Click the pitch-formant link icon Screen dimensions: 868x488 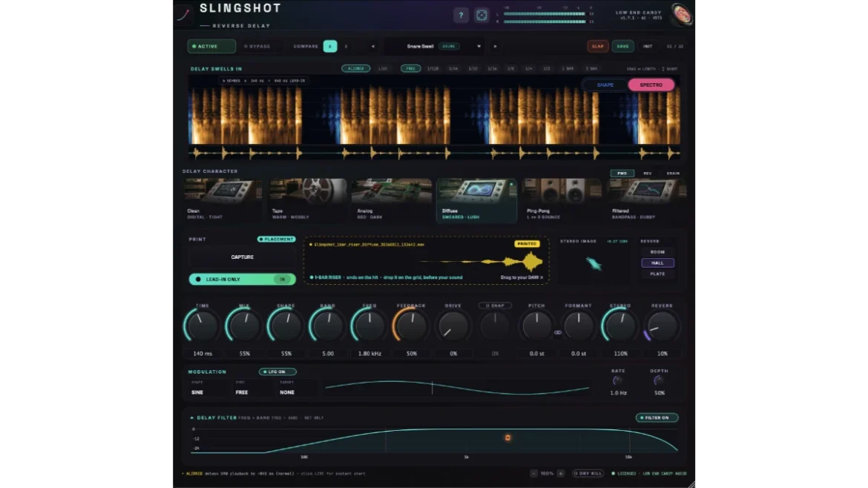click(x=558, y=332)
